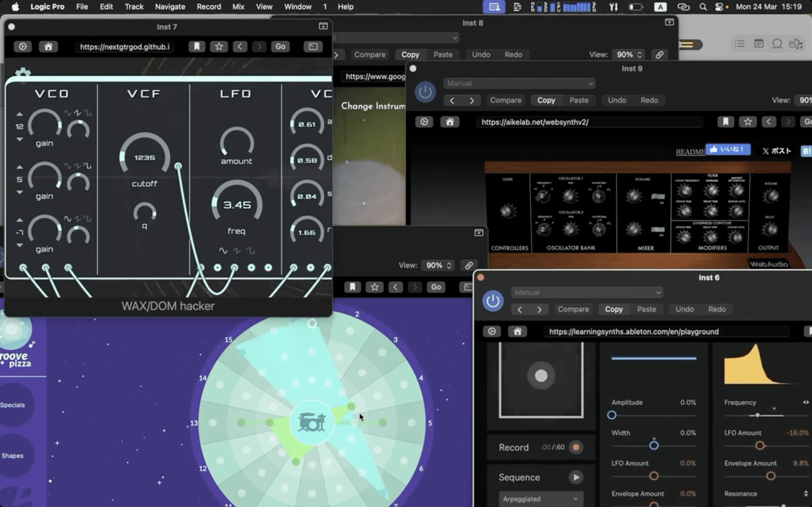Open the Manual preset dropdown in Inst 6
This screenshot has width=812, height=507.
586,292
